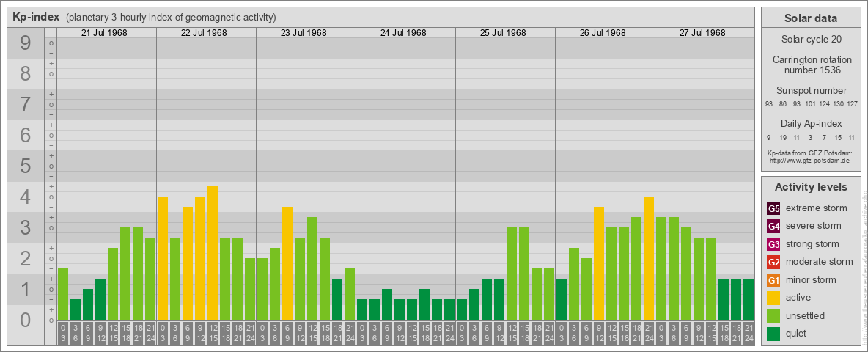
Task: Click sunspot number value 86
Action: pyautogui.click(x=782, y=105)
